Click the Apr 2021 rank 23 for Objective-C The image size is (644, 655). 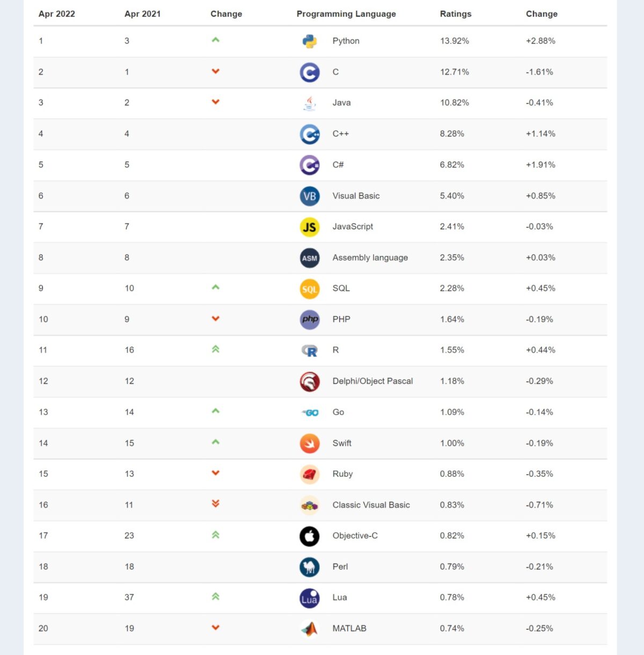click(x=129, y=536)
